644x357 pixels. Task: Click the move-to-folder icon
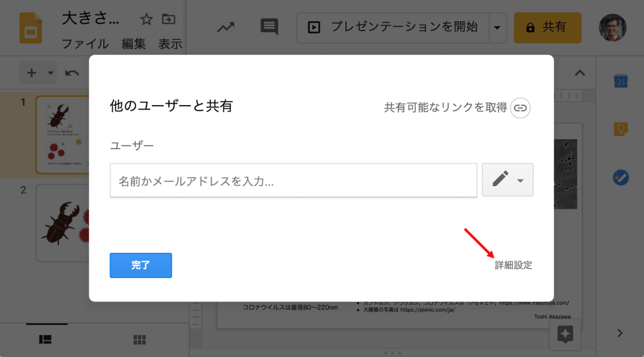[x=169, y=20]
